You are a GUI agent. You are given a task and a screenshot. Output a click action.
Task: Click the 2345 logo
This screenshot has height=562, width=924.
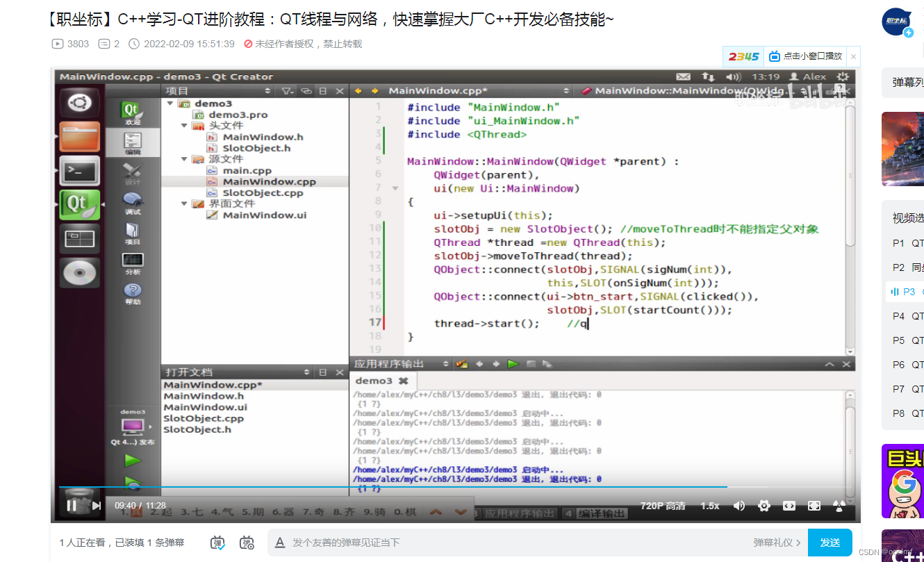point(743,56)
